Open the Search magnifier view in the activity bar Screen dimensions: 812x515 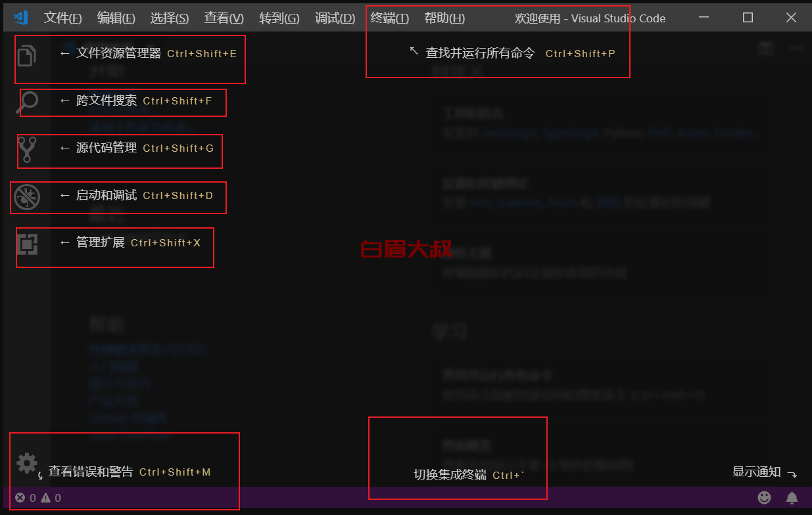27,102
